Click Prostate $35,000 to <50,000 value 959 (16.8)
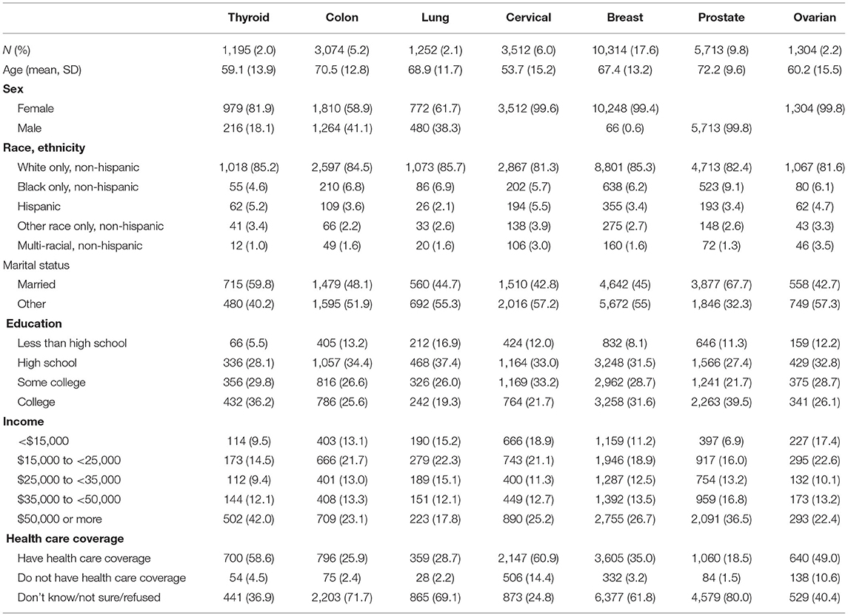 point(721,500)
